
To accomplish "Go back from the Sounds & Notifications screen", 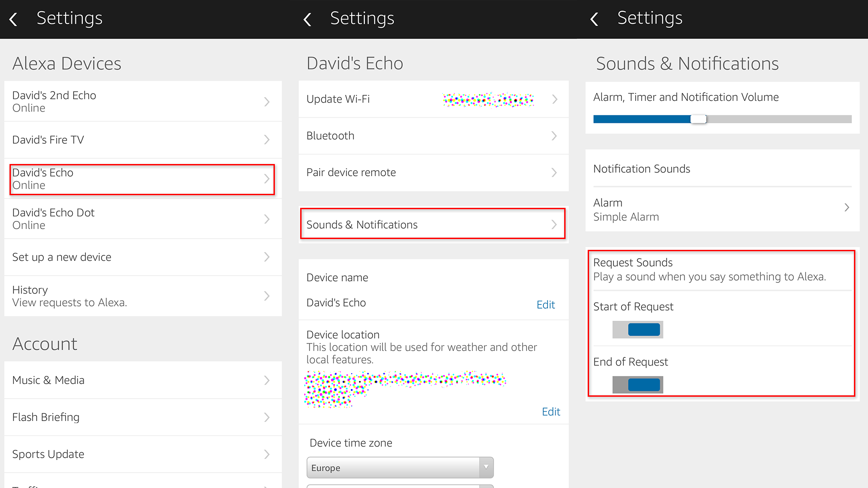I will coord(594,19).
